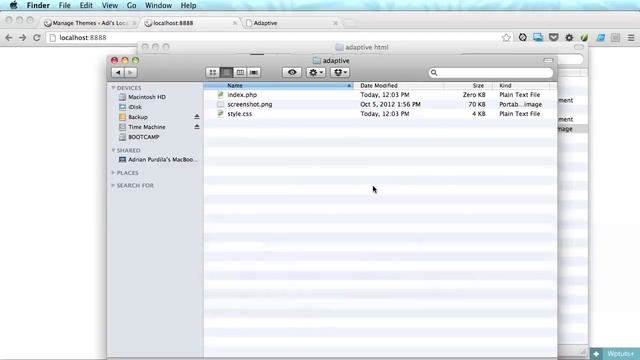Click browser forward arrow
The width and height of the screenshot is (640, 360).
[x=22, y=38]
